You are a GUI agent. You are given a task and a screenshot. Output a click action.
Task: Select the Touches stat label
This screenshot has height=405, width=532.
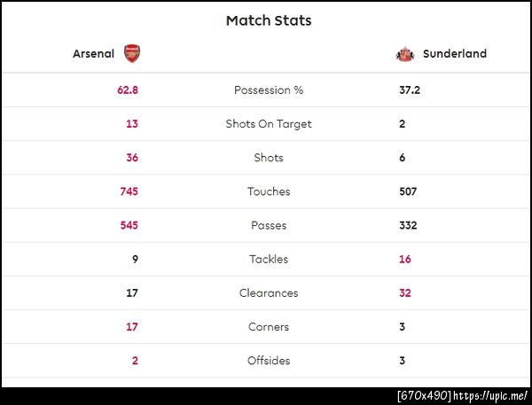pyautogui.click(x=269, y=191)
